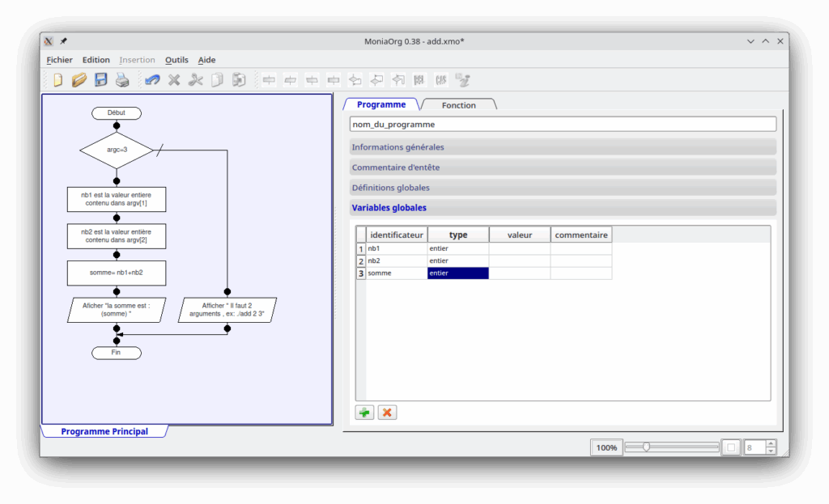Screen dimensions: 829x504
Task: Undo with the blue arrow icon
Action: click(x=152, y=80)
